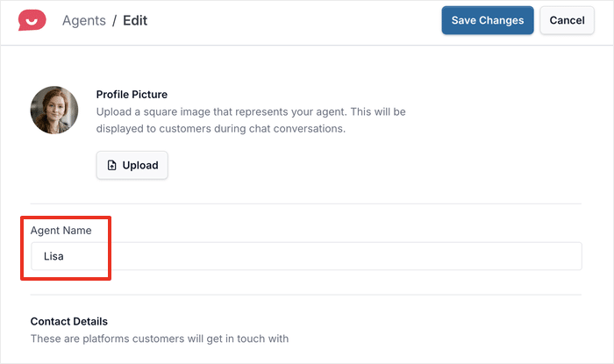Image resolution: width=614 pixels, height=364 pixels.
Task: Click the Agent Name field label
Action: click(61, 231)
